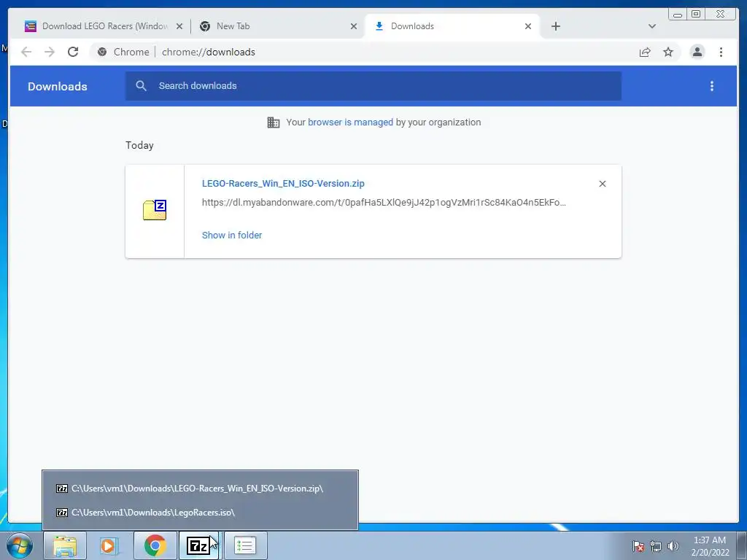
Task: Expand the tab search chevron
Action: point(652,26)
